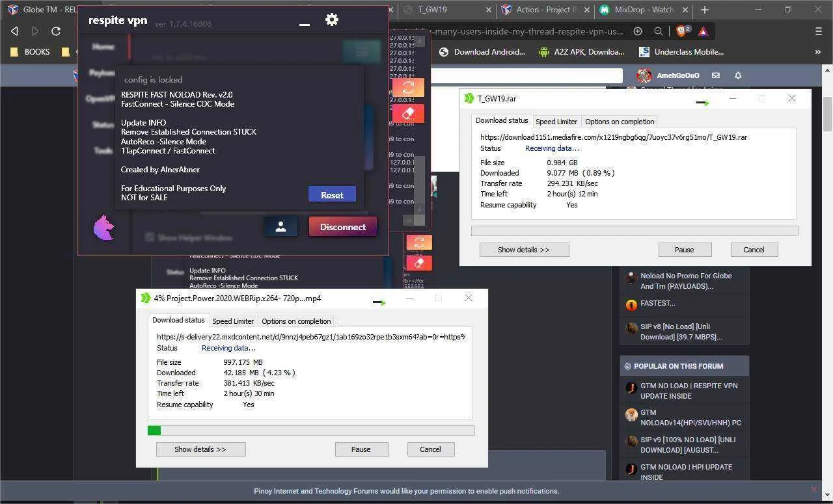Minimize the respite vpn window
833x504 pixels.
pos(305,24)
